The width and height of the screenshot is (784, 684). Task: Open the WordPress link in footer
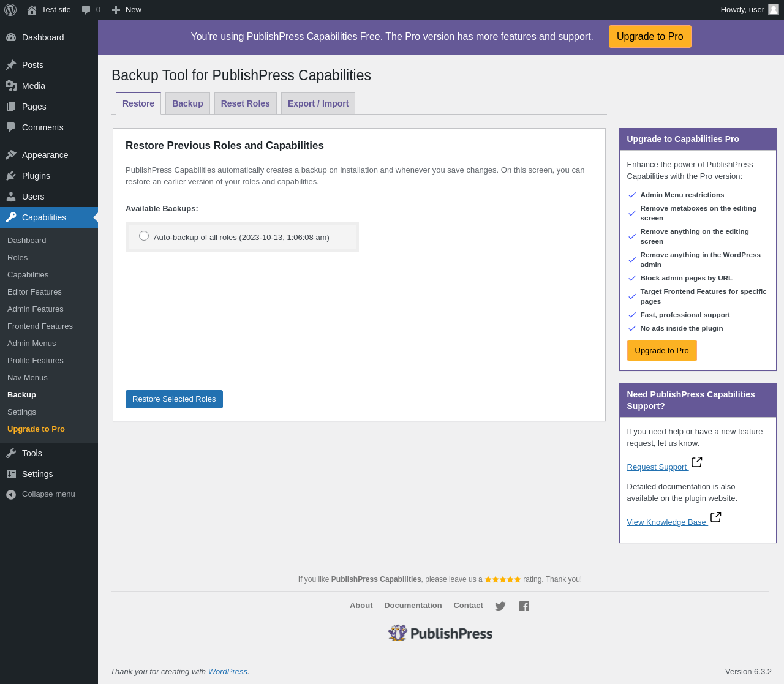coord(228,672)
